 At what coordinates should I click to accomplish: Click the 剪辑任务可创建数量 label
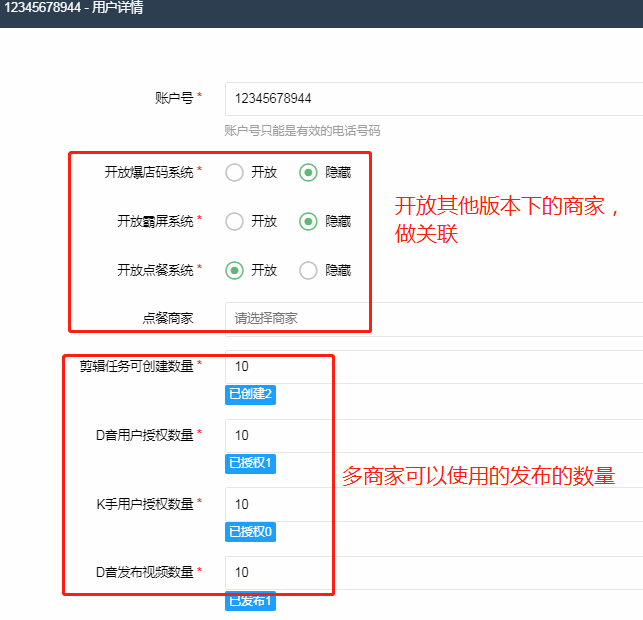tap(137, 366)
